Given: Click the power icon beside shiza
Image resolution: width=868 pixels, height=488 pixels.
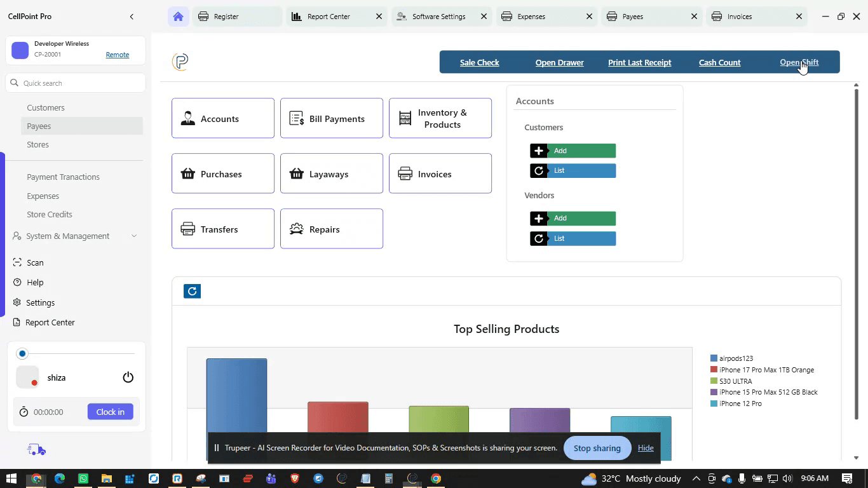Looking at the screenshot, I should click(x=128, y=377).
